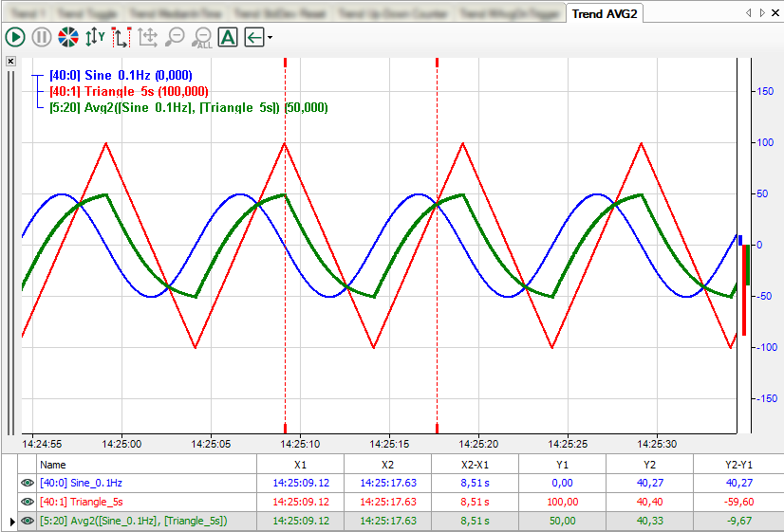Start trend recording with the play button
Screen dimensions: 784x532
point(15,37)
